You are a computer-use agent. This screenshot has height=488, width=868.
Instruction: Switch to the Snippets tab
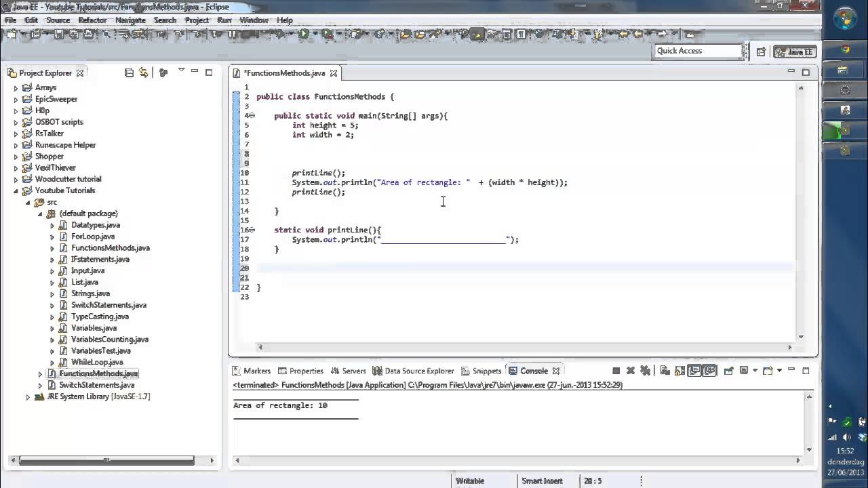pos(481,371)
